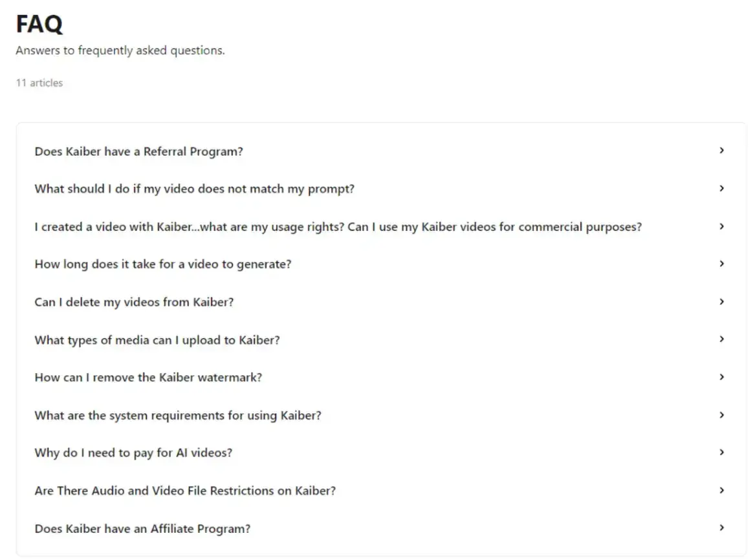The width and height of the screenshot is (755, 560).
Task: Expand the delete videos question chevron
Action: [721, 301]
